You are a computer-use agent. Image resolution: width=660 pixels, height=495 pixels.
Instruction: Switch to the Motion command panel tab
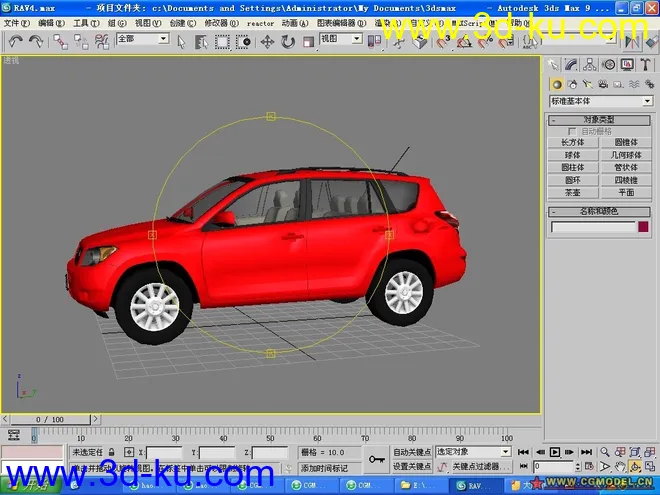608,65
